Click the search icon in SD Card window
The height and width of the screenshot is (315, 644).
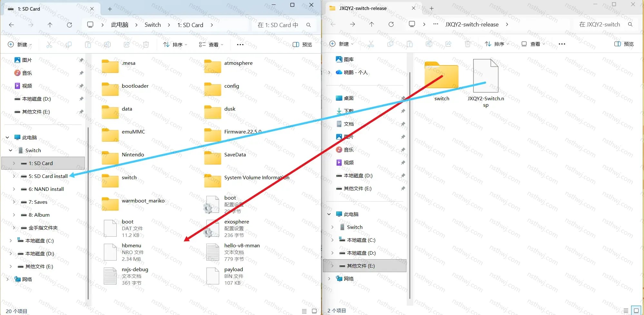tap(308, 25)
